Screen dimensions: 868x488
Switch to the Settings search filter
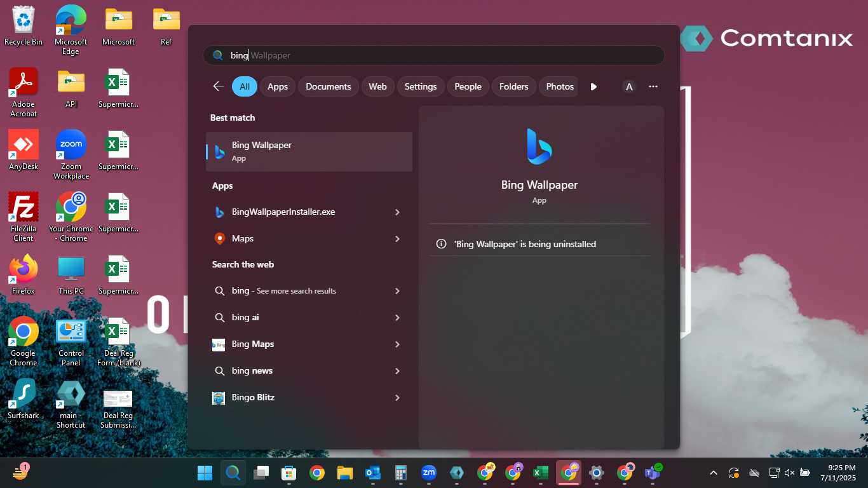click(x=421, y=86)
